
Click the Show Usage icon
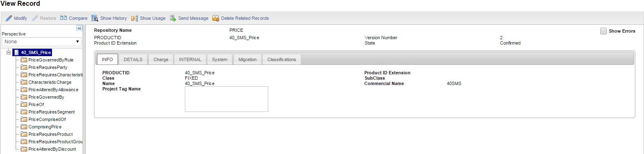coord(134,18)
